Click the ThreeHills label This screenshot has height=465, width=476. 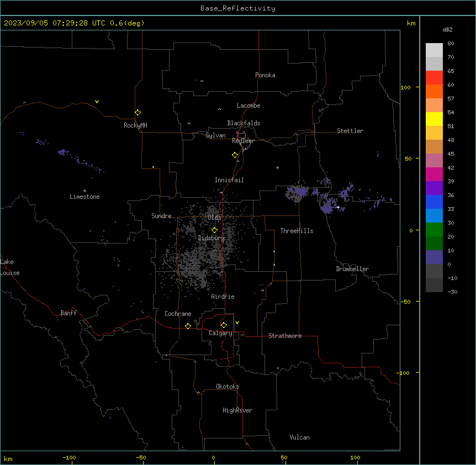[x=297, y=231]
